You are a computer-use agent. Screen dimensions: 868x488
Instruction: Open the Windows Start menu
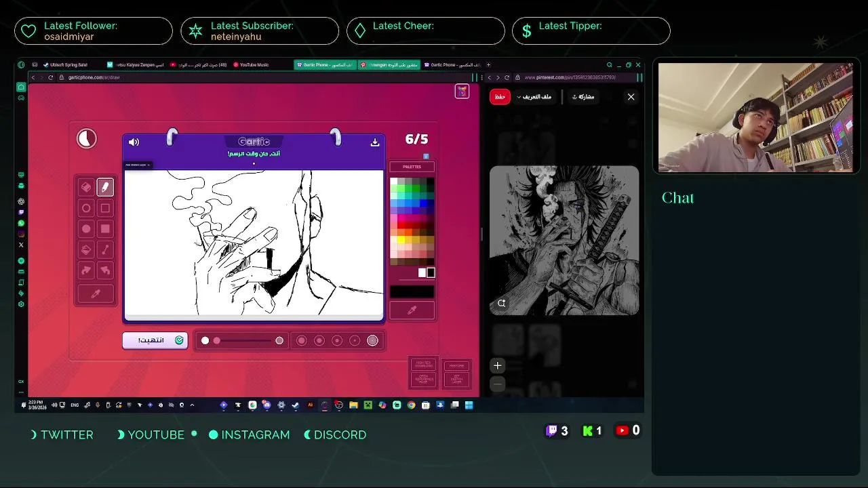coord(469,405)
